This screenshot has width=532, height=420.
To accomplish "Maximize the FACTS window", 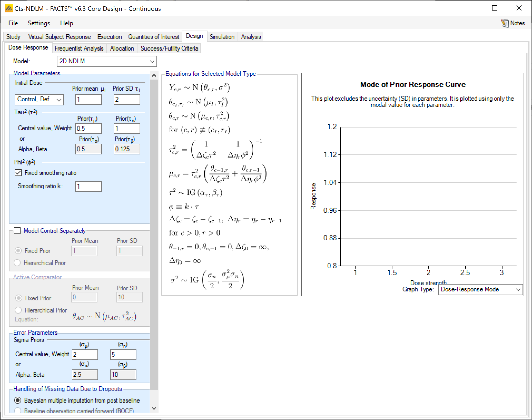I will [495, 8].
